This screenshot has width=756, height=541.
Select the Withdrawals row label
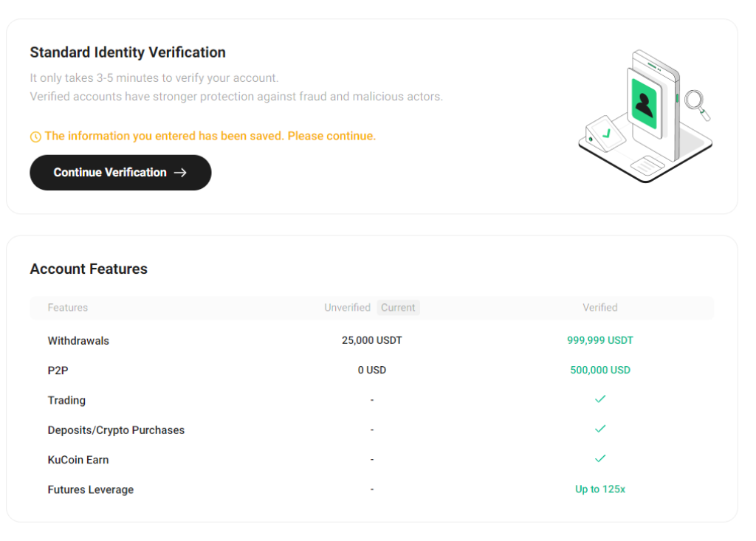(x=78, y=340)
